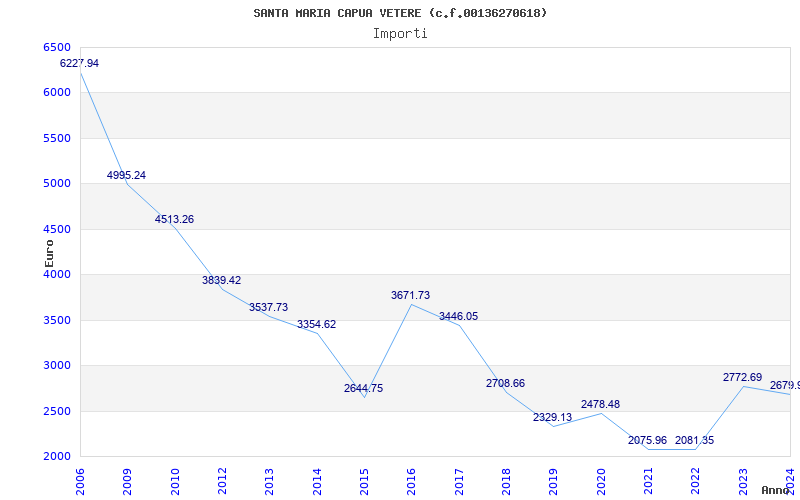Click the 3500 y-axis tick label
The image size is (800, 500).
point(57,320)
